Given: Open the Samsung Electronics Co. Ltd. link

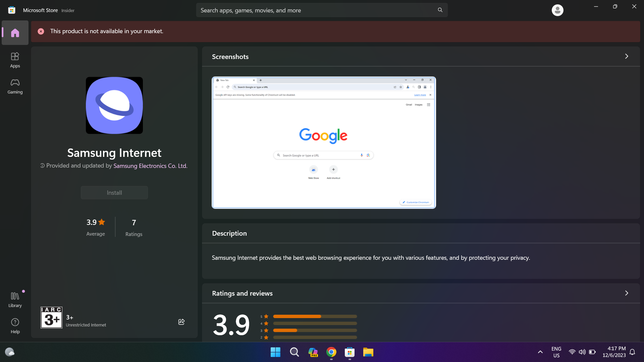Looking at the screenshot, I should click(150, 166).
